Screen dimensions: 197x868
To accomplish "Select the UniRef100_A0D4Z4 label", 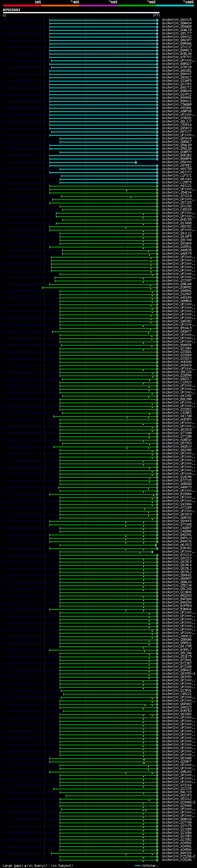I will (x=177, y=365).
